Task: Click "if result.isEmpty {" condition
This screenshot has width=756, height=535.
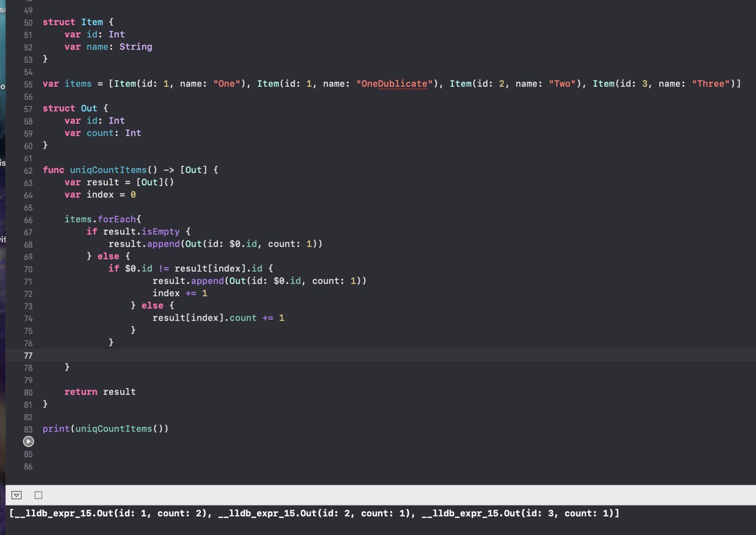Action: (x=138, y=231)
